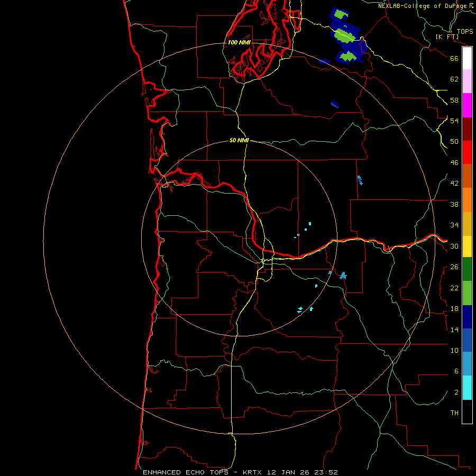
Task: Click the bright red 46-50 legend swatch
Action: [467, 152]
